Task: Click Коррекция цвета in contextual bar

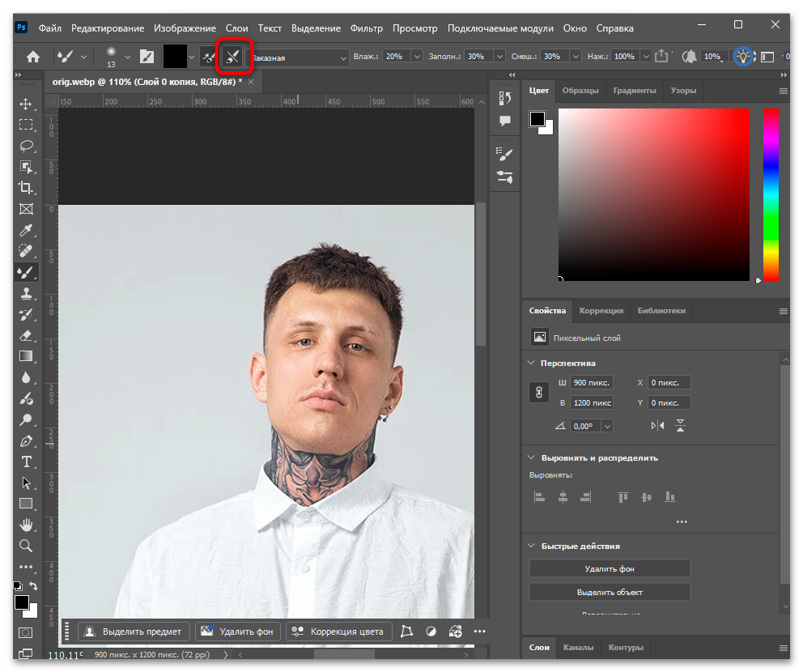Action: [x=339, y=632]
